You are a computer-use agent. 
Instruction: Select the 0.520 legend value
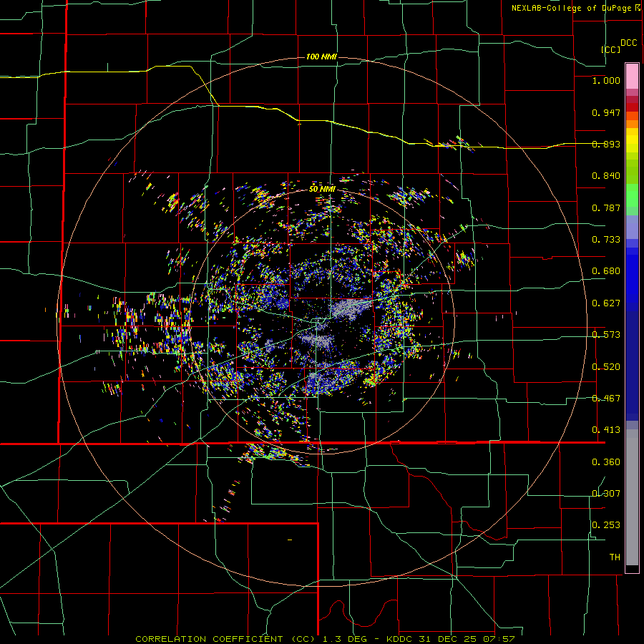click(x=606, y=366)
